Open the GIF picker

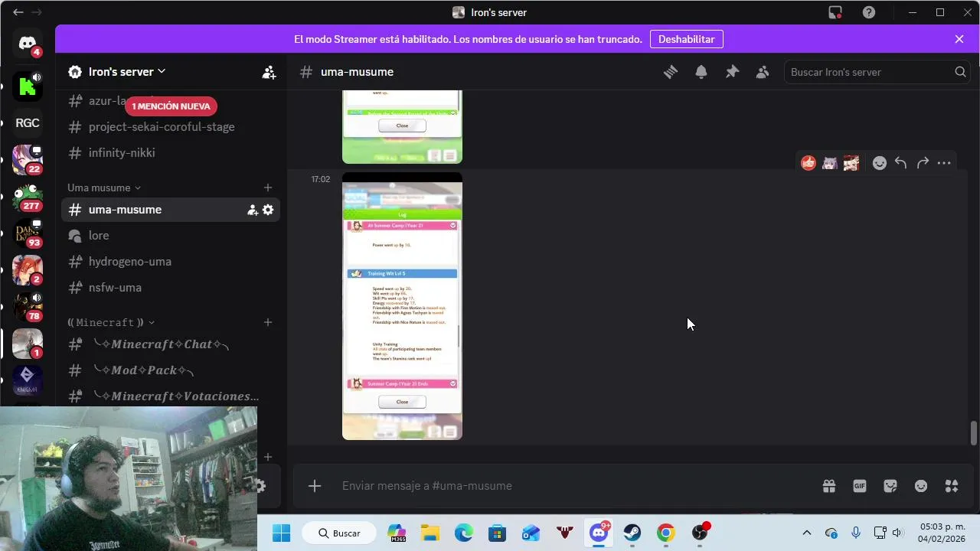[x=860, y=486]
